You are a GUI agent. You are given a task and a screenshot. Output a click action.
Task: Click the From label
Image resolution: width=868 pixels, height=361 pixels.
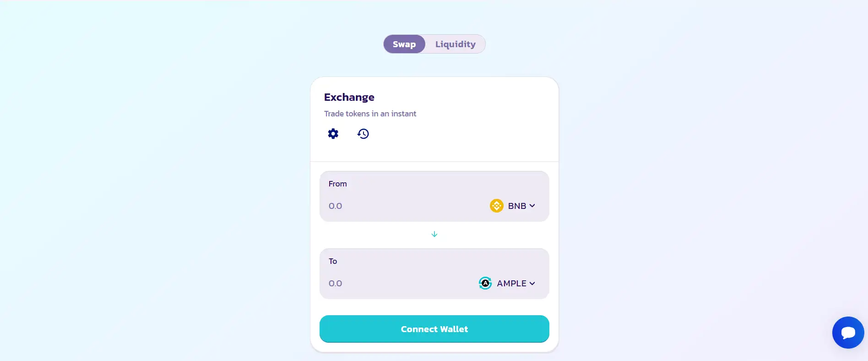[x=338, y=184]
